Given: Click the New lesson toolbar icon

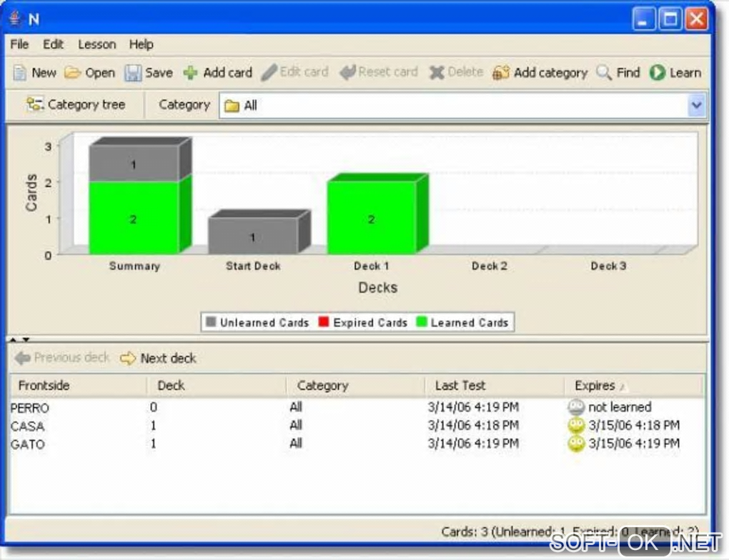Looking at the screenshot, I should pos(19,73).
